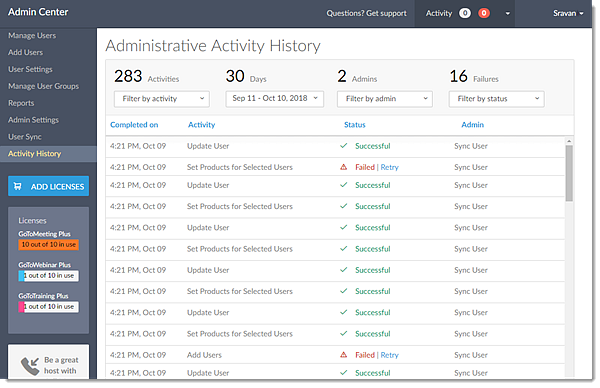The width and height of the screenshot is (600, 388).
Task: Click Retry on the failed Add Users row
Action: pos(390,355)
